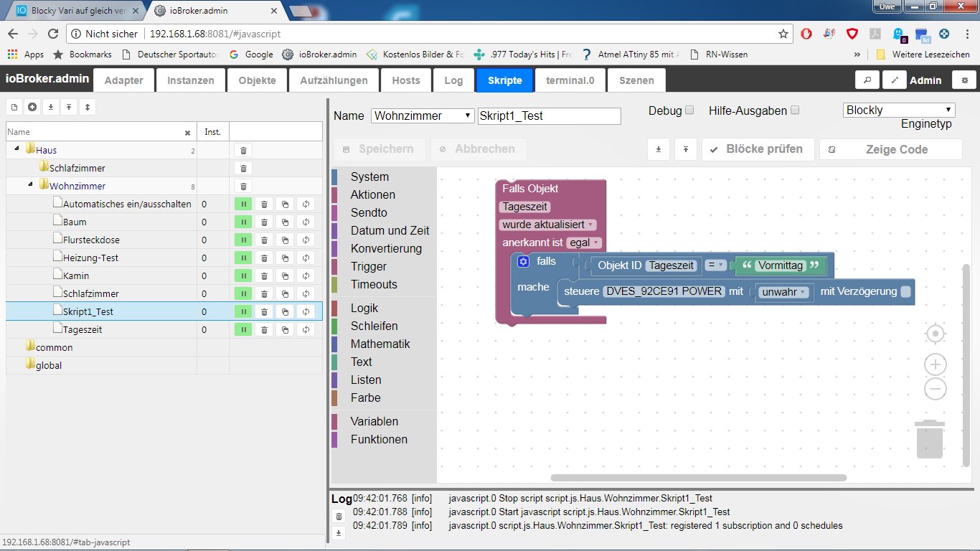
Task: Open the Wohnzimmer group dropdown
Action: pos(423,116)
